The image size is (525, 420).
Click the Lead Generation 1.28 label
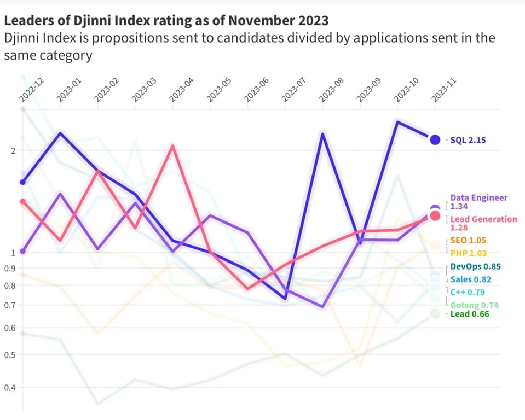[483, 223]
